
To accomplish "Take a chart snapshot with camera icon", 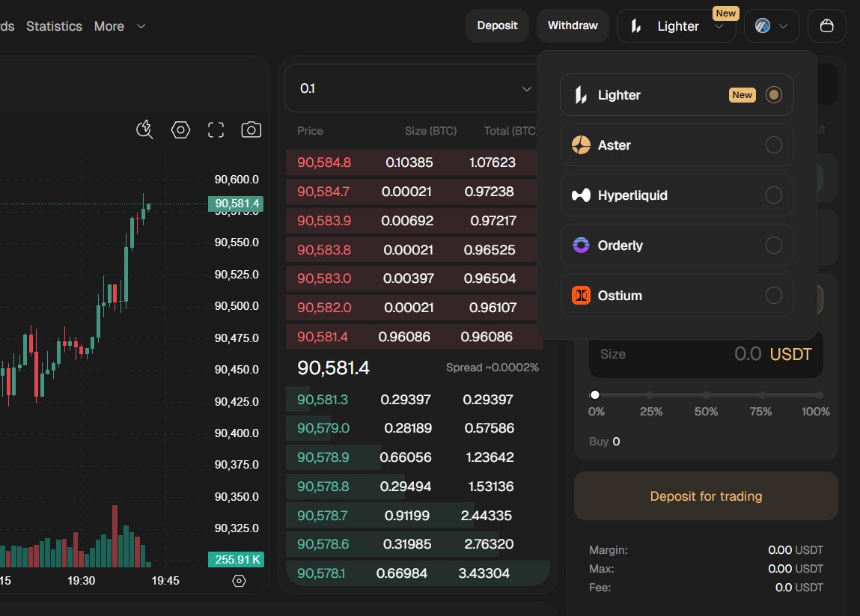I will [251, 129].
